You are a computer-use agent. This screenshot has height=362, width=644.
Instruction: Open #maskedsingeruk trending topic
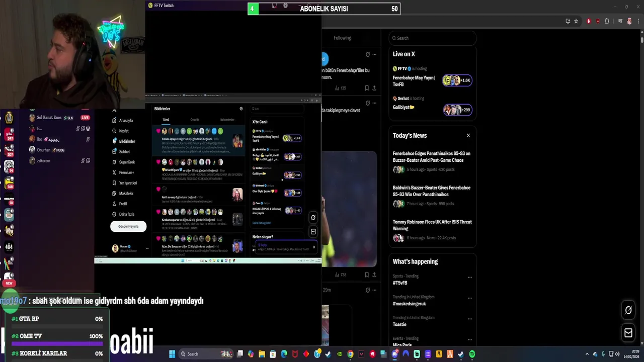pyautogui.click(x=409, y=304)
